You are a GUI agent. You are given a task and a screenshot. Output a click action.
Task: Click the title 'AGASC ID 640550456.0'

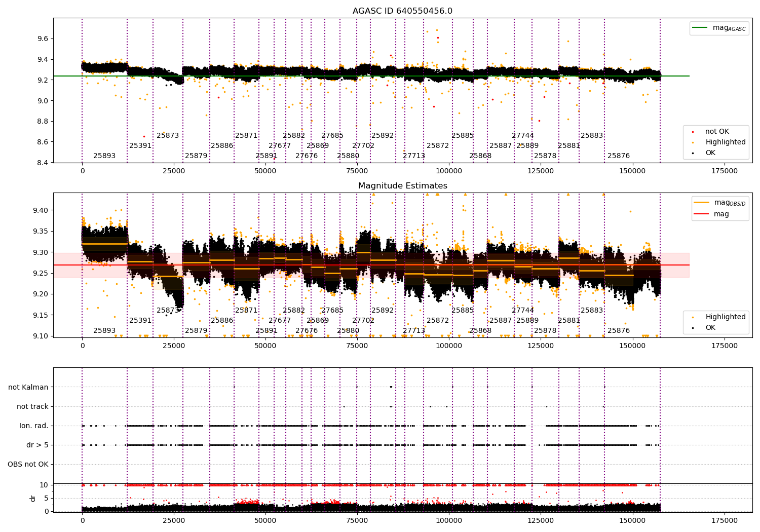(x=402, y=11)
